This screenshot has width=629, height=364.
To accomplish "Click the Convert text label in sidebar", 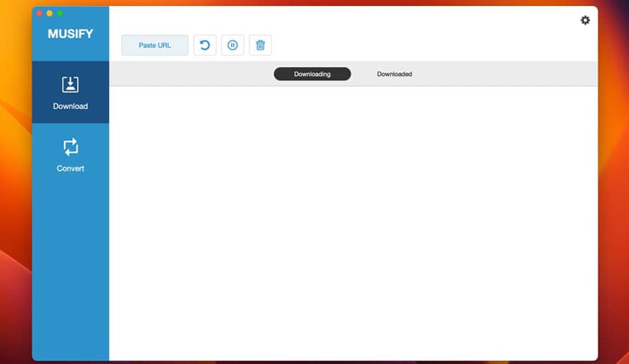I will pos(70,168).
